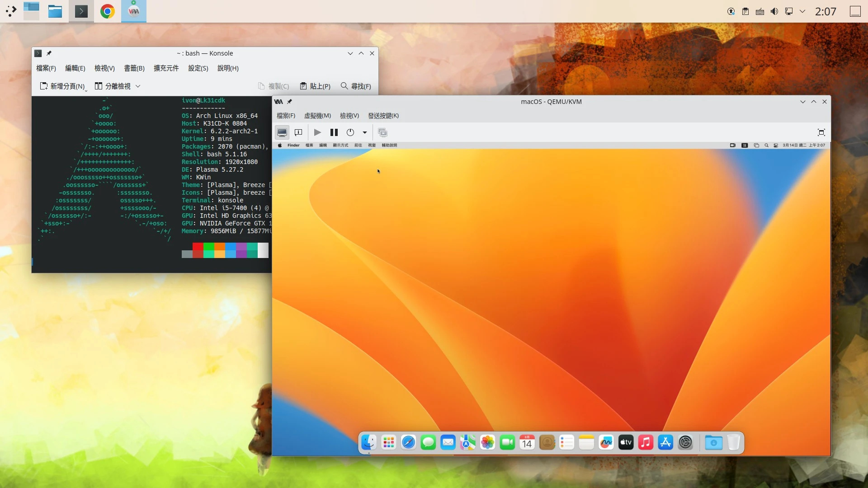Expand hidden system tray icons arrow
Screen dimensions: 868x488
802,11
